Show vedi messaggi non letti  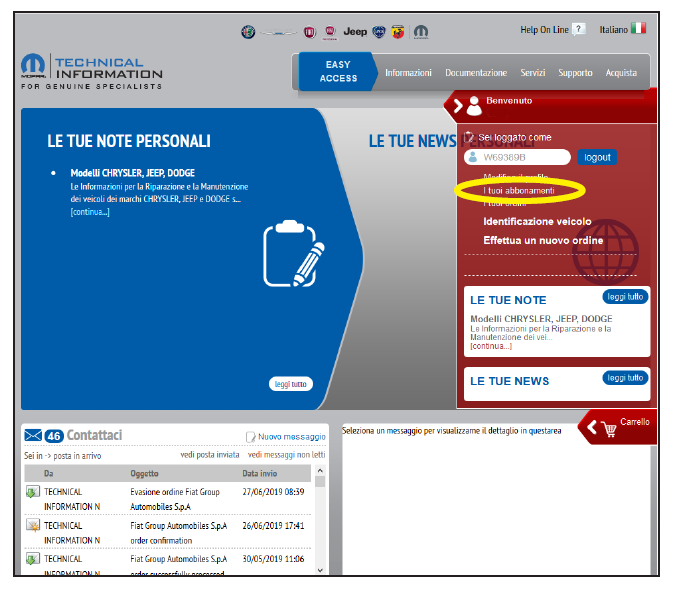286,455
